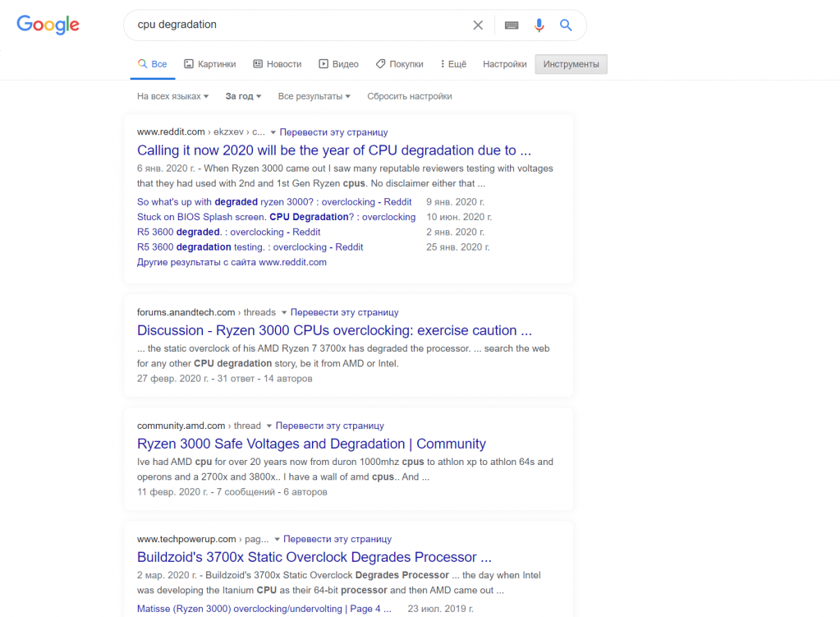Start voice search with the microphone icon

[539, 25]
